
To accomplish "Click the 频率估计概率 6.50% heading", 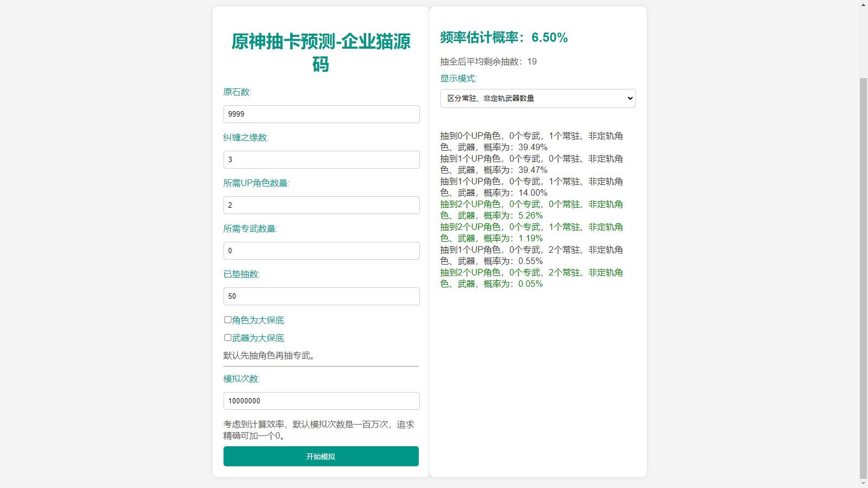I will (504, 37).
